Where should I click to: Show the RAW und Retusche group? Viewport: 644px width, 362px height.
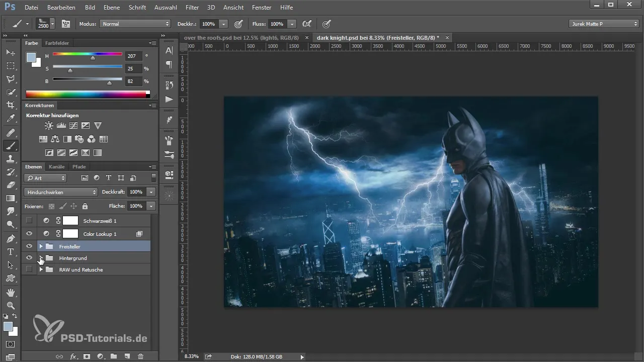click(29, 269)
